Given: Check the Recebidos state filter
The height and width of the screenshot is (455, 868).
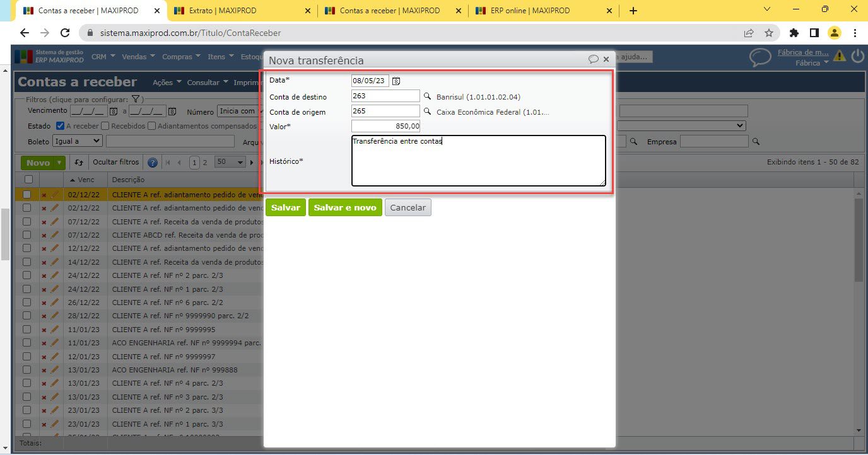Looking at the screenshot, I should [x=106, y=126].
